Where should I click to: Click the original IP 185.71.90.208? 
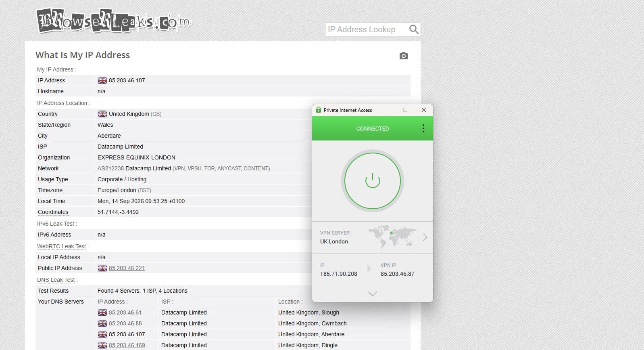pos(339,274)
